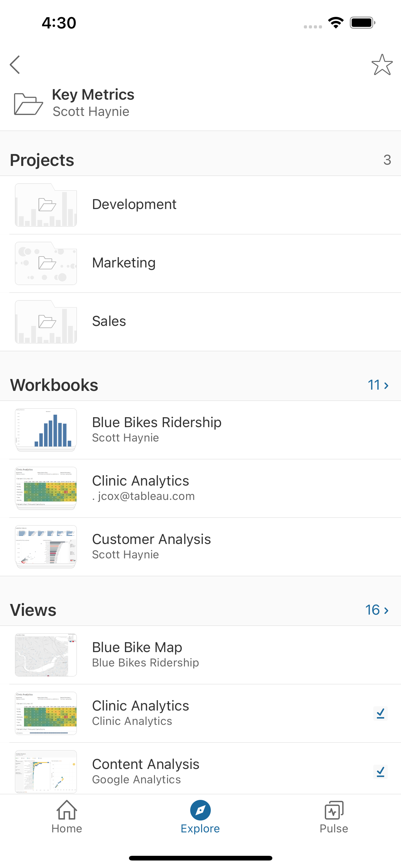This screenshot has height=868, width=401.
Task: Tap the Customer Analysis workbook thumbnail
Action: pos(46,546)
